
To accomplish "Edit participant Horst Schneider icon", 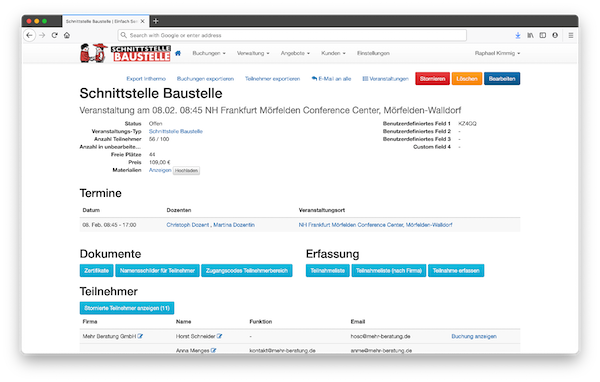I will tap(220, 336).
